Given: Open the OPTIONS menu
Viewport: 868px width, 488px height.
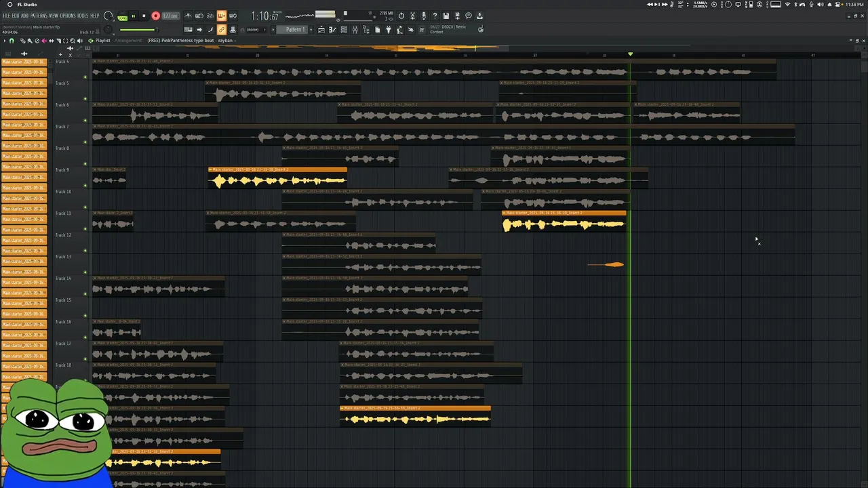Looking at the screenshot, I should point(68,16).
